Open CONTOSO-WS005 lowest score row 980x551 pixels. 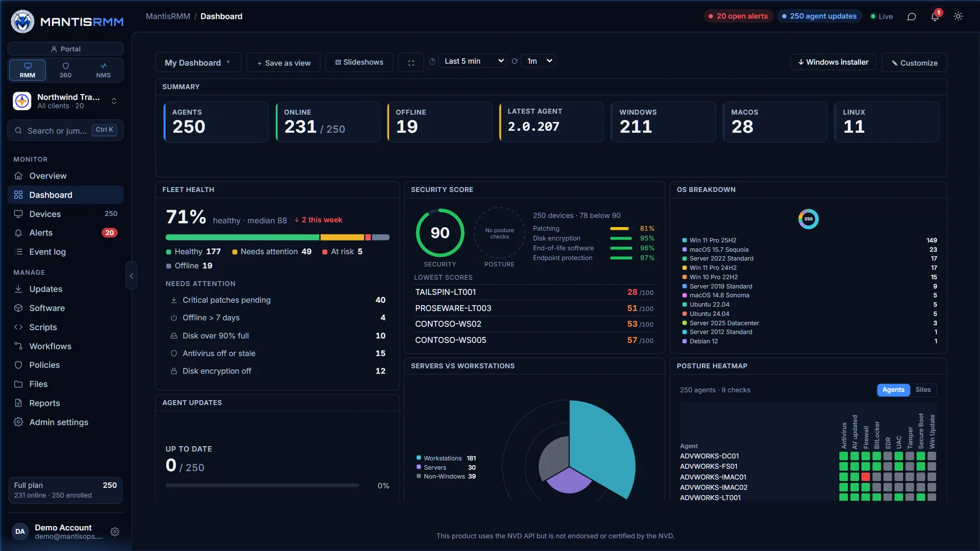[534, 340]
